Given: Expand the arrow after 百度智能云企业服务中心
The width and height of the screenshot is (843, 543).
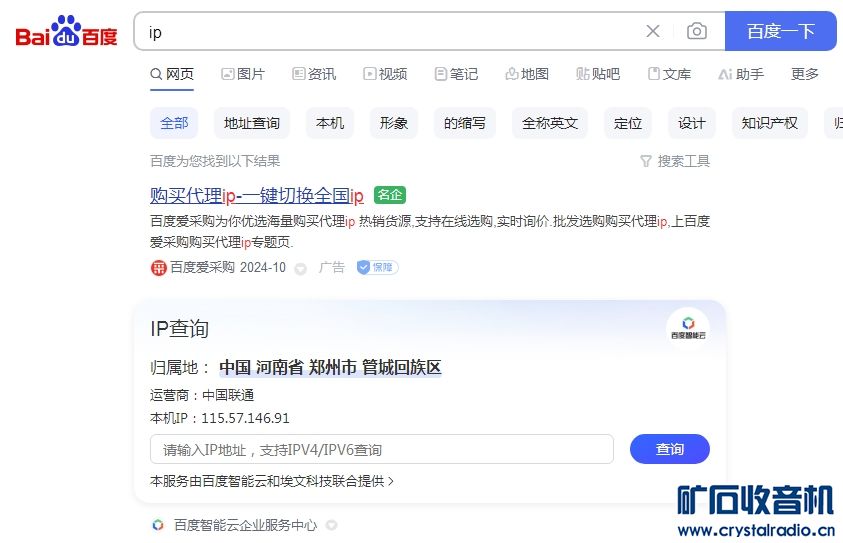Looking at the screenshot, I should 332,525.
